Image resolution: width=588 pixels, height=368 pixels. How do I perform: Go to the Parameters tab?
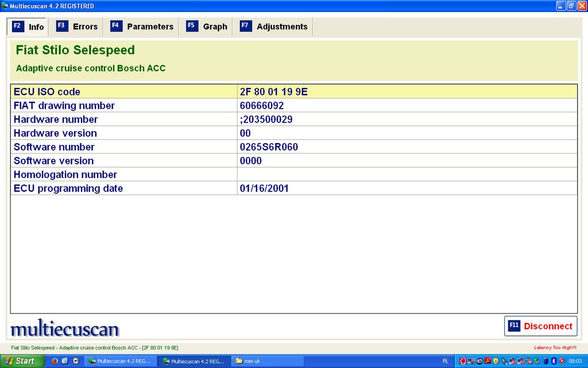[x=141, y=26]
